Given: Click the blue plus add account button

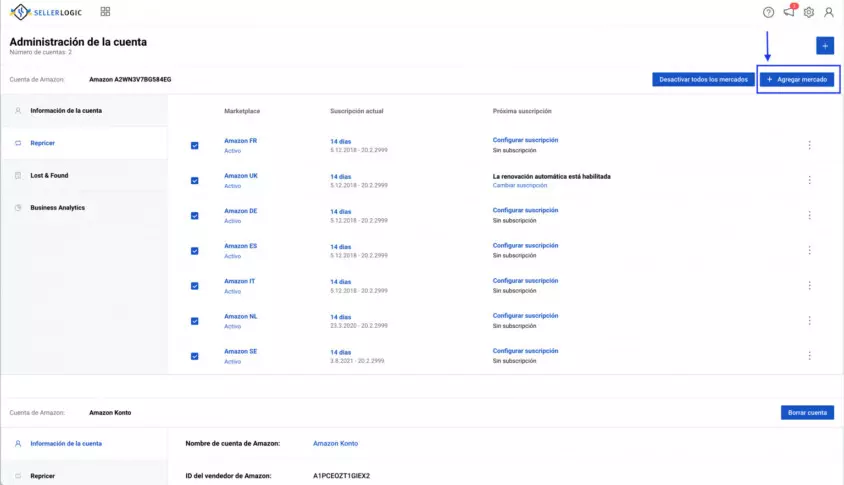Looking at the screenshot, I should click(x=825, y=46).
